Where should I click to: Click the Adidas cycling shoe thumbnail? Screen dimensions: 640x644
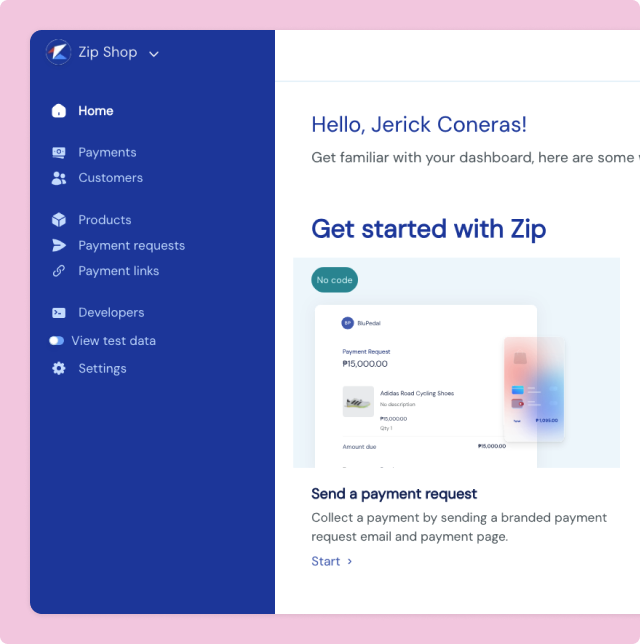coord(358,401)
